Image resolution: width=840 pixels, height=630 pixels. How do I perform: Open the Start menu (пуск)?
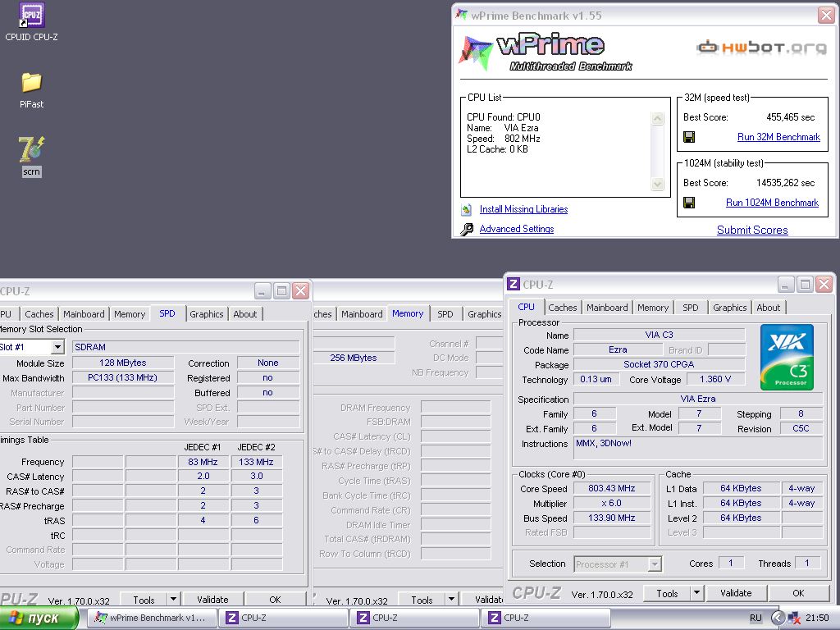[x=39, y=619]
